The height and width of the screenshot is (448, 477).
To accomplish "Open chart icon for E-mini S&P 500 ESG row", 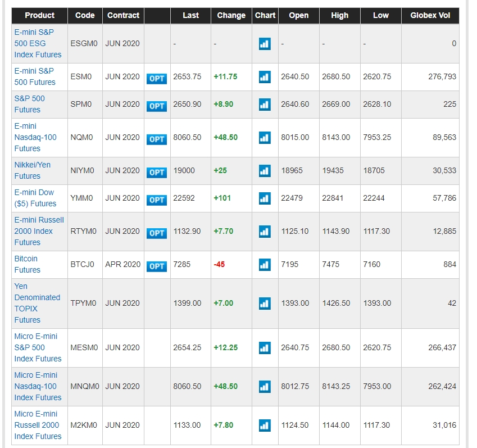I will pyautogui.click(x=265, y=44).
